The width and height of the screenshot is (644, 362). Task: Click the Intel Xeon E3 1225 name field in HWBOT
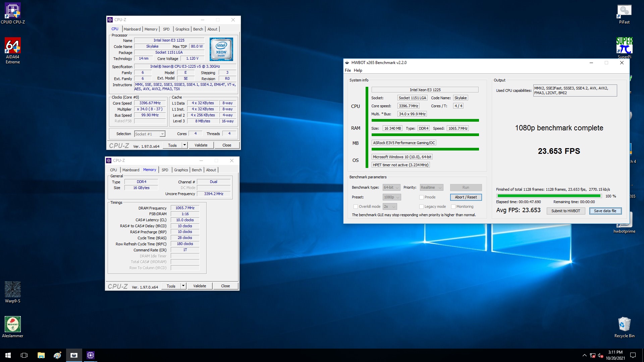(425, 90)
